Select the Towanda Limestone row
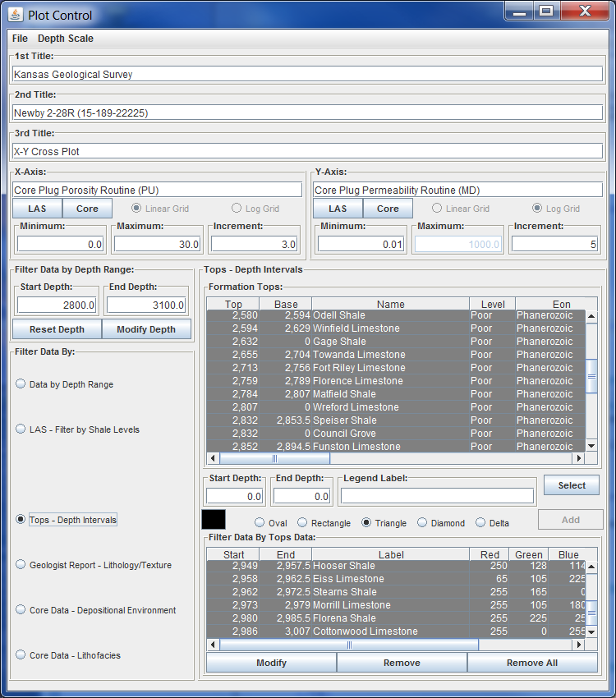Screen dimensions: 616x698 point(396,355)
